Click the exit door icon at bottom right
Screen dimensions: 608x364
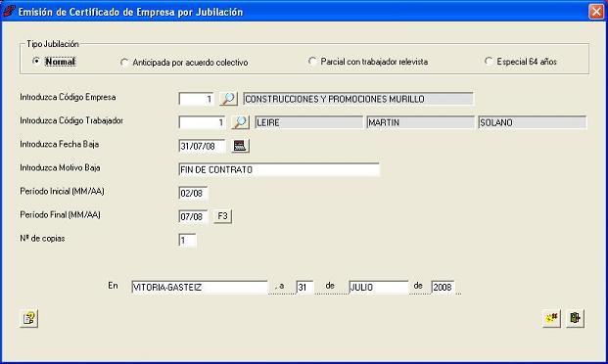[575, 318]
